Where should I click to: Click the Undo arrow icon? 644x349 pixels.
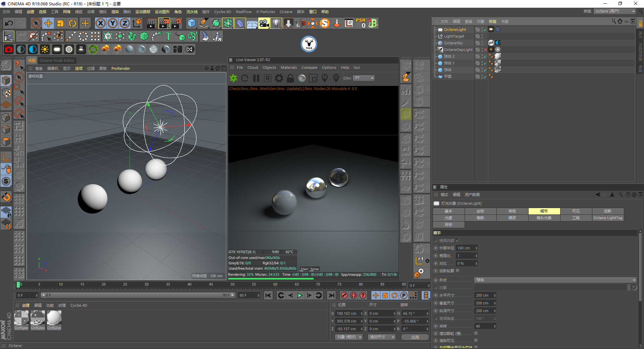click(9, 23)
